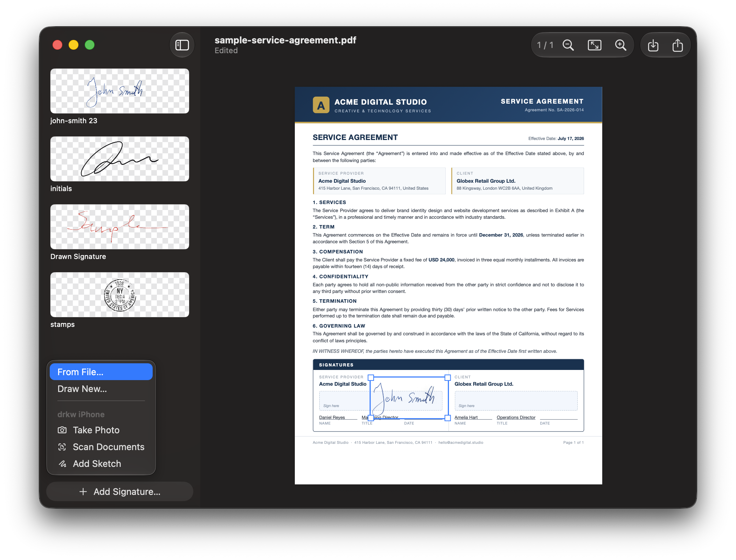The image size is (736, 560).
Task: Click the 'drkw iPhone' section header
Action: point(81,414)
